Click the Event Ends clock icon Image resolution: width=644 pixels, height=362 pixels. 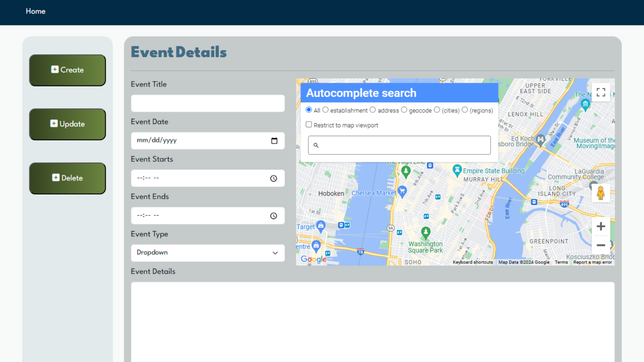click(x=274, y=216)
